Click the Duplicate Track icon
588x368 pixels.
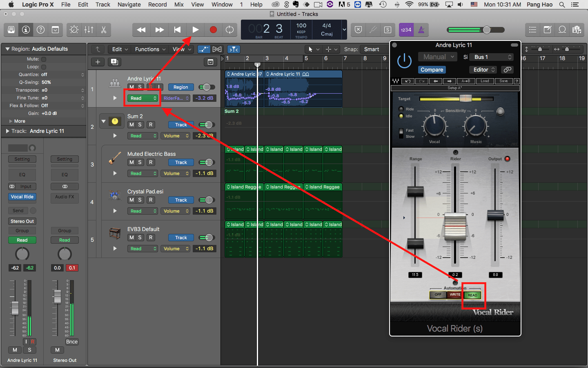pos(114,62)
